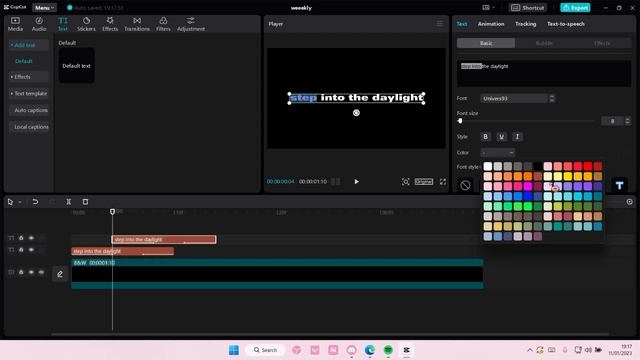640x360 pixels.
Task: Toggle Underline text style
Action: click(x=501, y=137)
